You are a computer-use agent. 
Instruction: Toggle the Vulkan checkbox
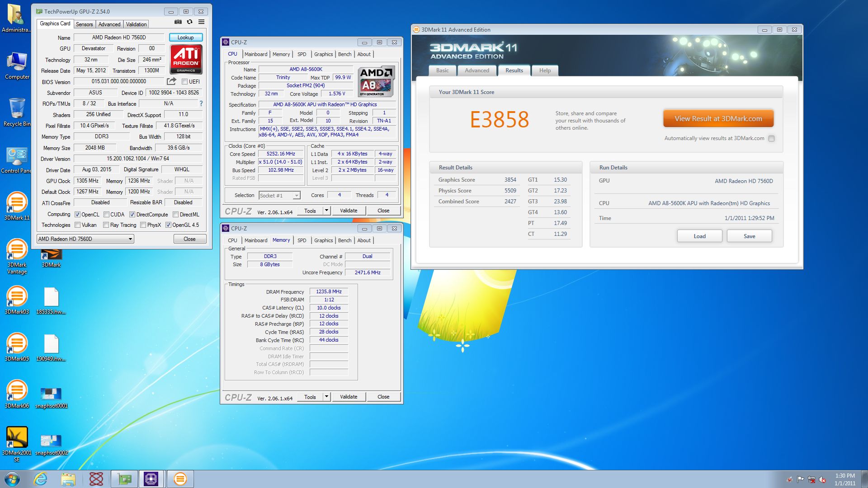[77, 225]
